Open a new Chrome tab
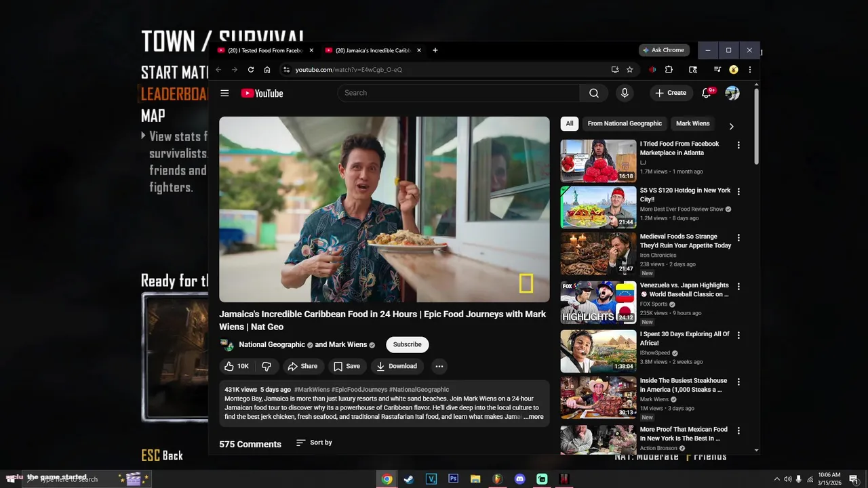Viewport: 868px width, 488px height. click(435, 50)
